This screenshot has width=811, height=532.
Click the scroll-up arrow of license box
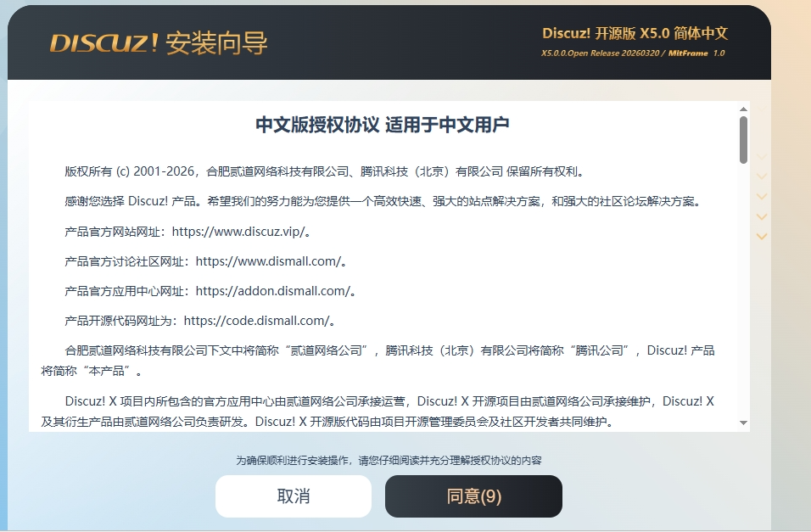click(x=743, y=109)
